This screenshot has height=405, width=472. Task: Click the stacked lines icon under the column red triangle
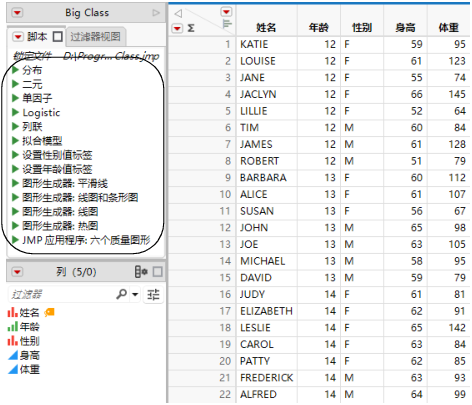(227, 24)
